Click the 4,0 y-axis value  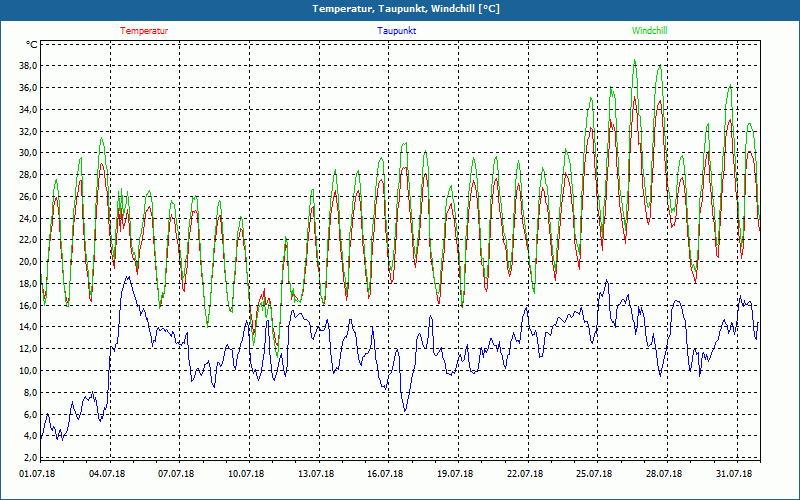[x=29, y=436]
